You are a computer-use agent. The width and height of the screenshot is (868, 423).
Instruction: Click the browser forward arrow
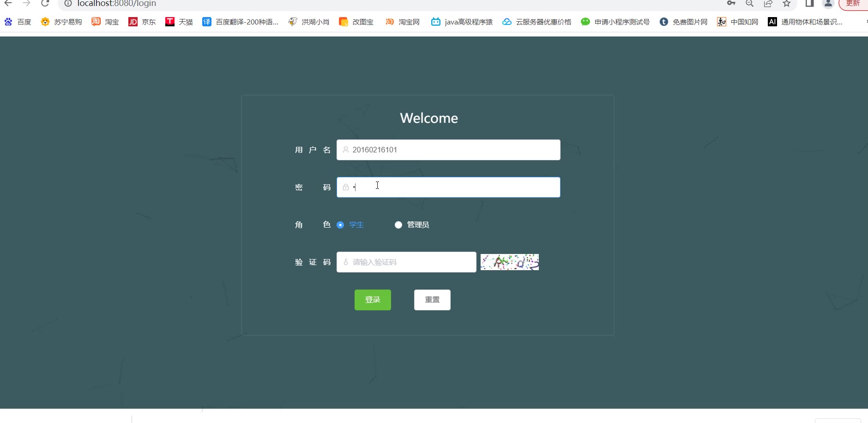26,3
